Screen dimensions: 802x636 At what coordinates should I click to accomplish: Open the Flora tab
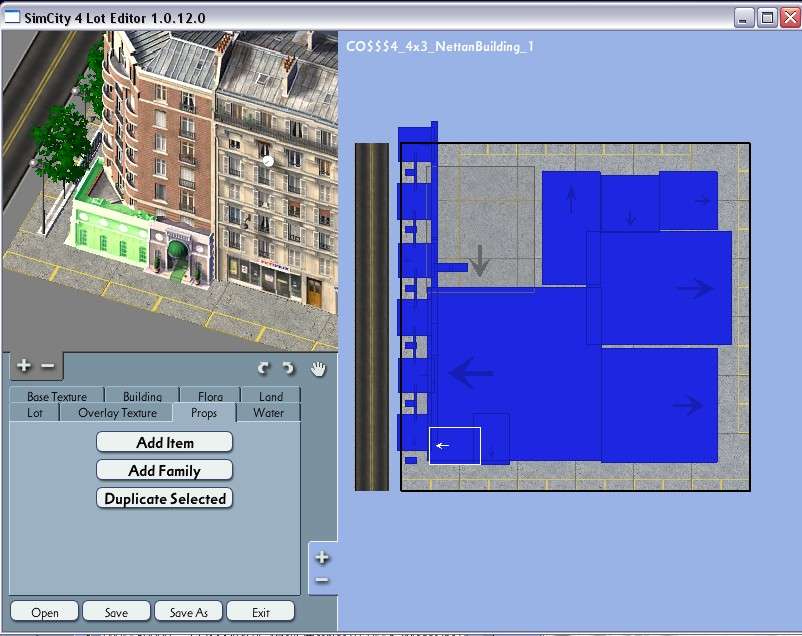coord(210,396)
